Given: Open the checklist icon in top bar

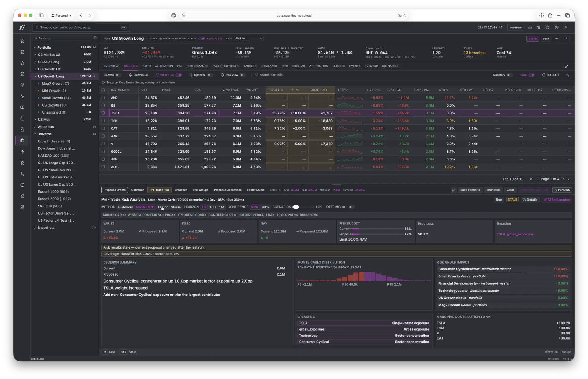Looking at the screenshot, I should point(538,28).
